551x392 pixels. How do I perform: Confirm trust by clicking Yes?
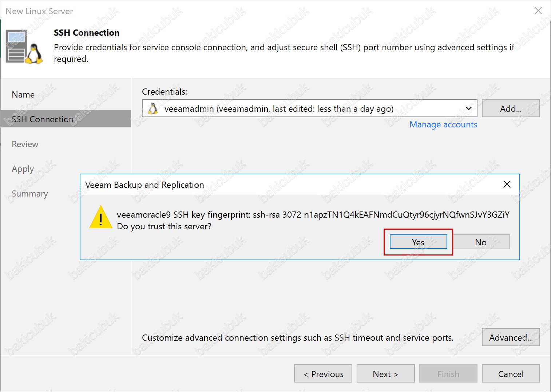click(418, 242)
